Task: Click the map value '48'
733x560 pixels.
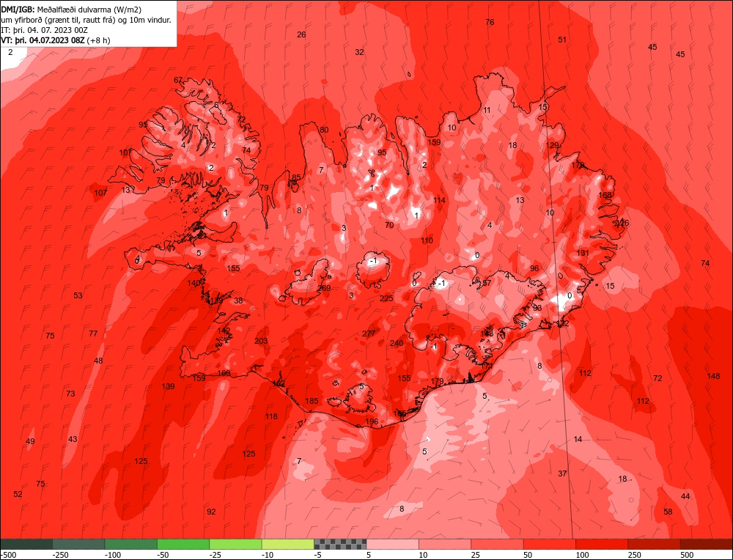Action: (x=98, y=361)
